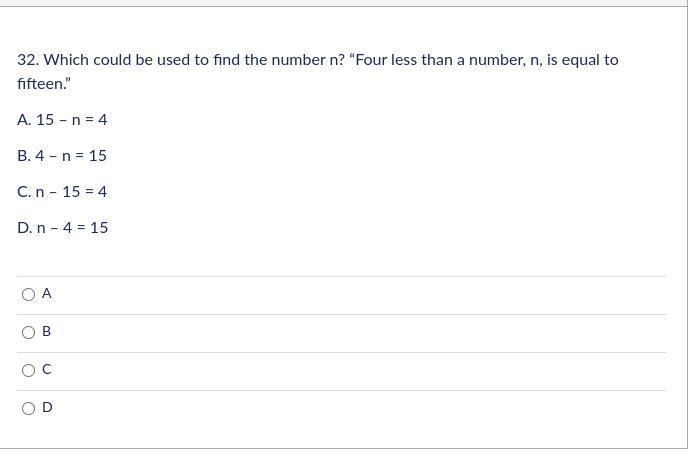692x460 pixels.
Task: Click the equation text 4 – n = 15
Action: pyautogui.click(x=71, y=156)
